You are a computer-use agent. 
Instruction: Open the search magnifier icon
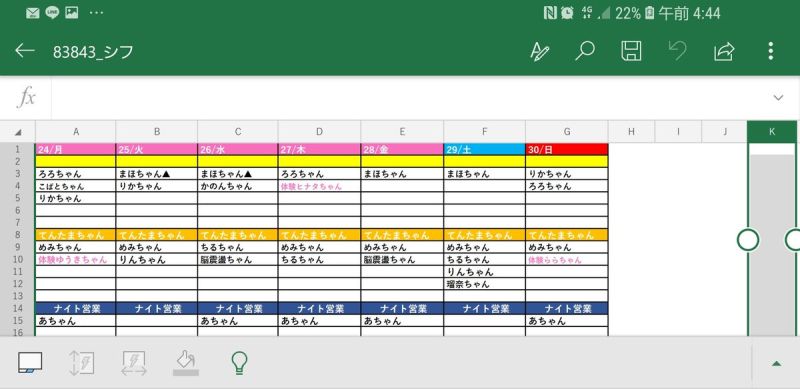[x=585, y=51]
